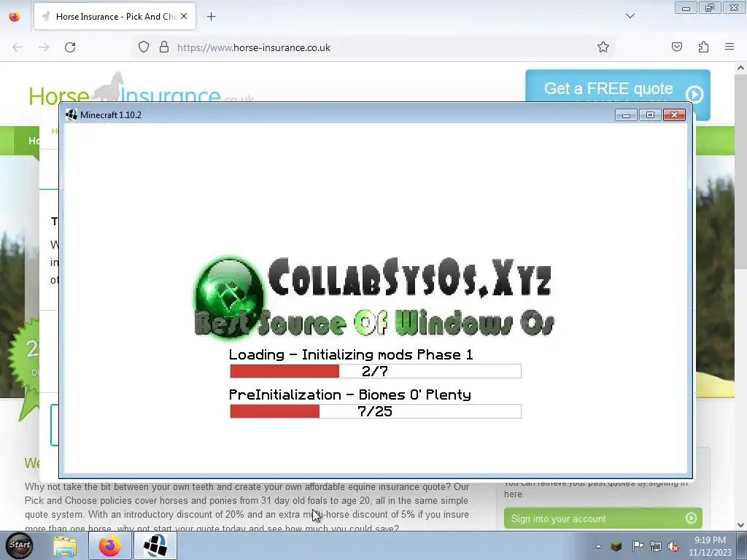
Task: Click the Minecraft block tray icon
Action: pyautogui.click(x=616, y=546)
